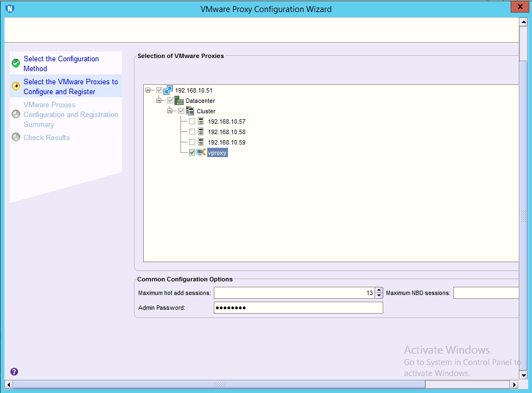Viewport: 532px width, 393px height.
Task: Collapse the Datacenter tree node
Action: point(160,101)
